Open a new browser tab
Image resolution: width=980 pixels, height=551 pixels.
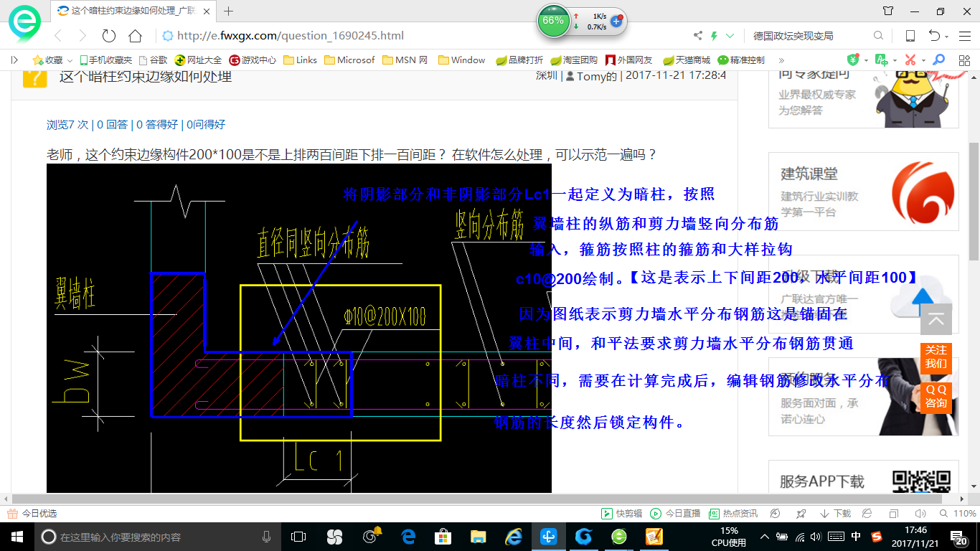pyautogui.click(x=229, y=11)
